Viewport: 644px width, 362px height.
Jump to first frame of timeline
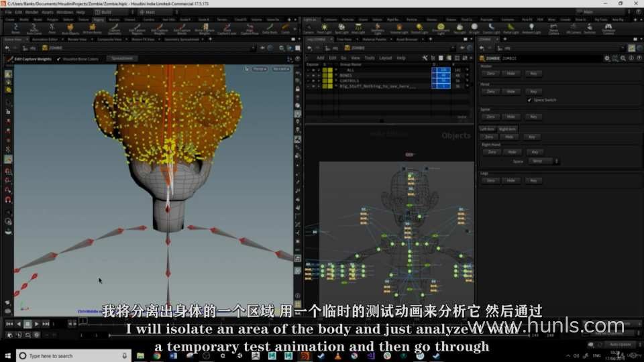(x=9, y=324)
